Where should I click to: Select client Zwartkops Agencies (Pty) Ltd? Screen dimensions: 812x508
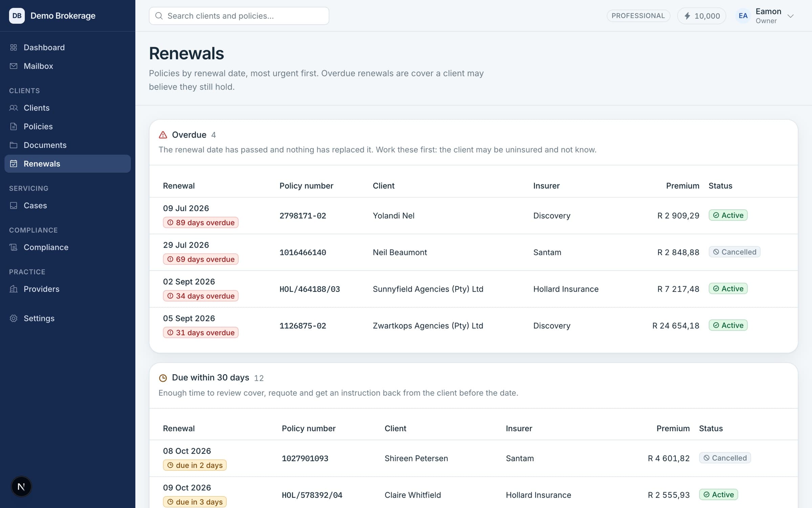pos(428,326)
